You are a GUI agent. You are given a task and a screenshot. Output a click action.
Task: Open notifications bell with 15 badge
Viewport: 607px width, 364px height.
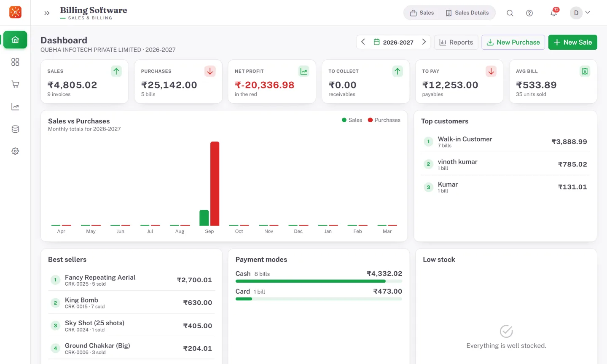point(554,13)
